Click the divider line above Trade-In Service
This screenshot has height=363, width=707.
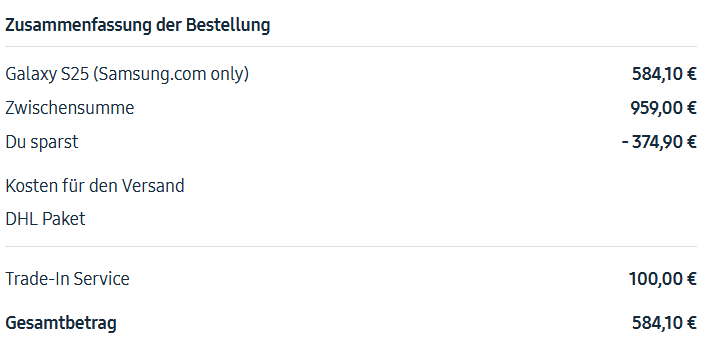351,247
